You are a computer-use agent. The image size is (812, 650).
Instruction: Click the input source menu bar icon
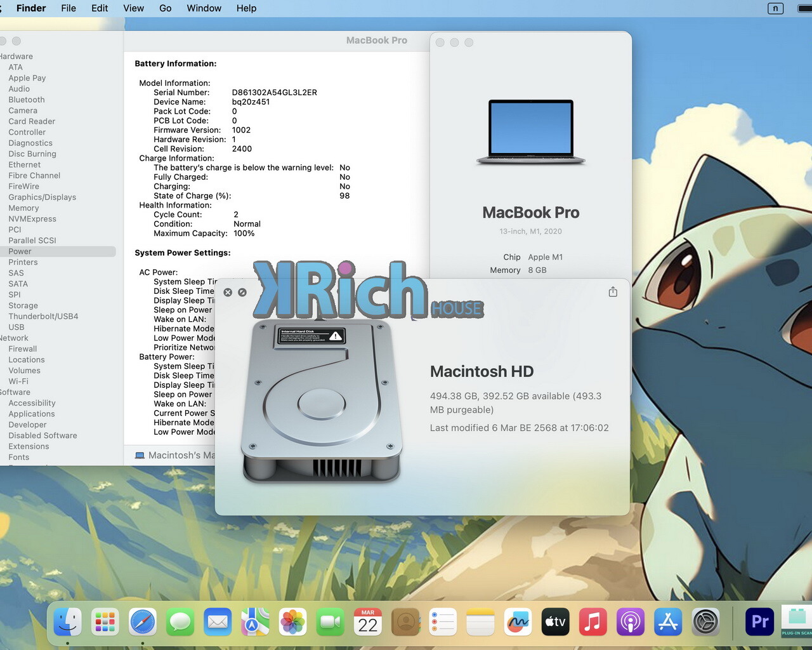point(775,8)
